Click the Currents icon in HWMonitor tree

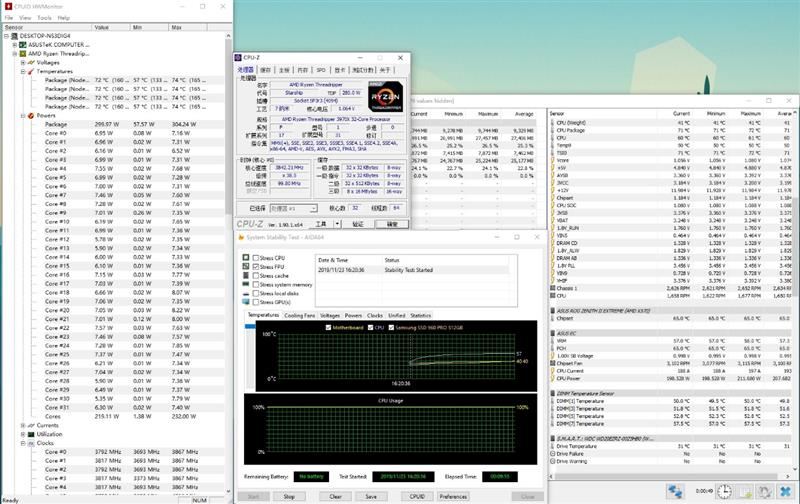(31, 425)
